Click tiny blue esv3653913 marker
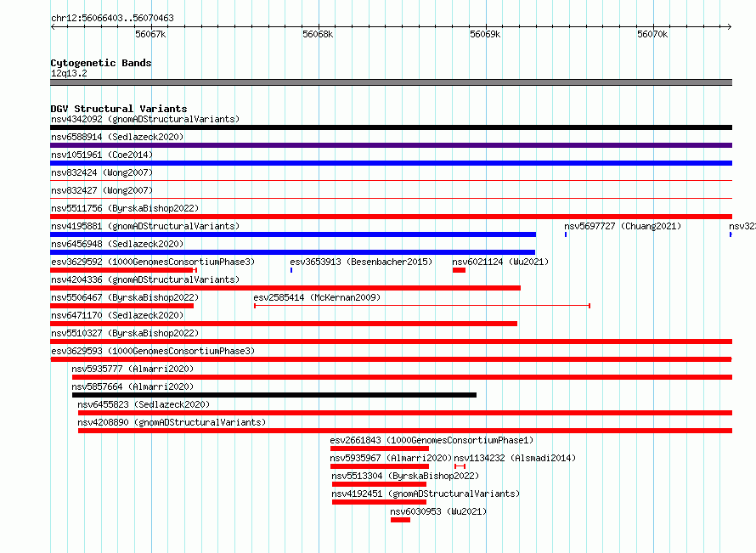 coord(291,270)
